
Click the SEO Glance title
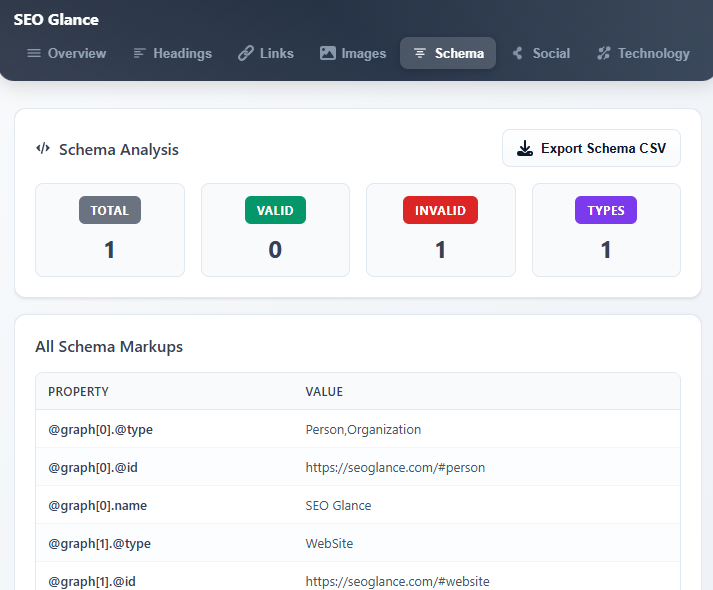[x=56, y=20]
